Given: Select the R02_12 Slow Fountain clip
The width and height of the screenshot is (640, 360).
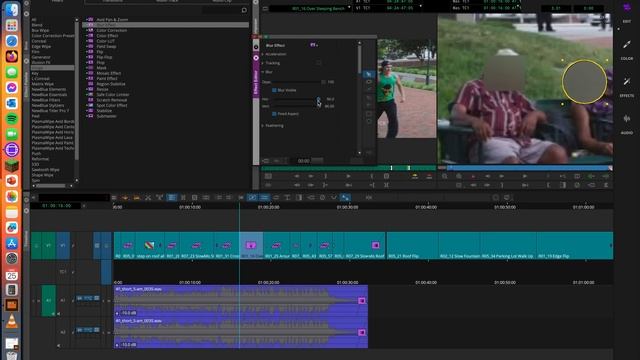Looking at the screenshot, I should [459, 245].
